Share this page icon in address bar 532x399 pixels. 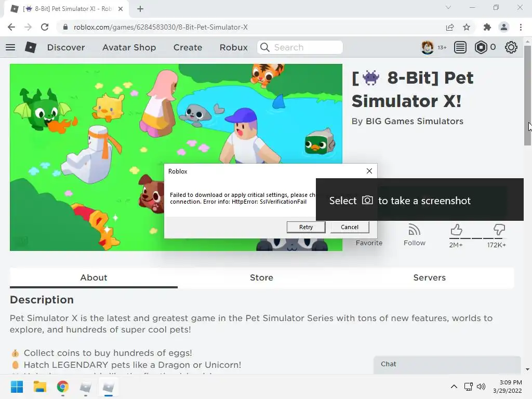point(450,27)
